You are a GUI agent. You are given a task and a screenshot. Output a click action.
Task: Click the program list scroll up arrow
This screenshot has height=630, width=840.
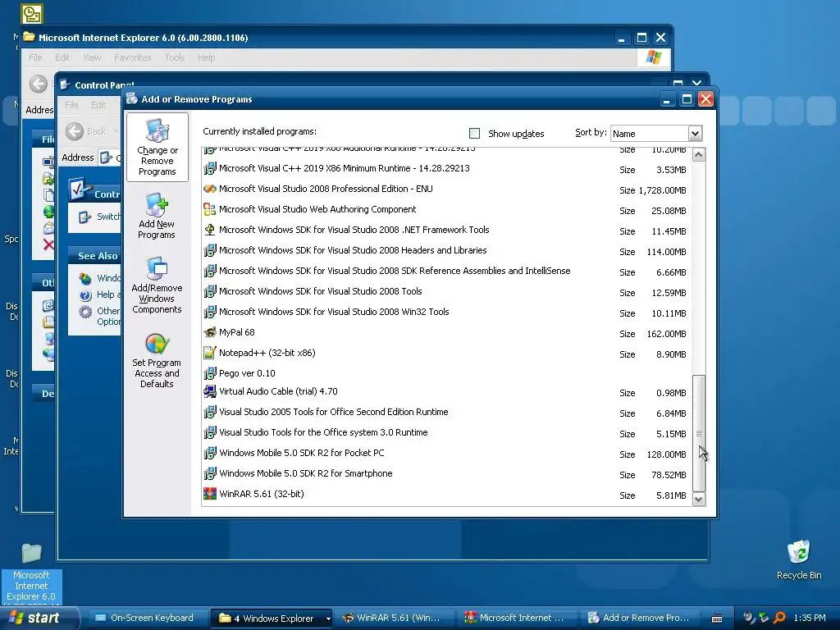tap(699, 155)
